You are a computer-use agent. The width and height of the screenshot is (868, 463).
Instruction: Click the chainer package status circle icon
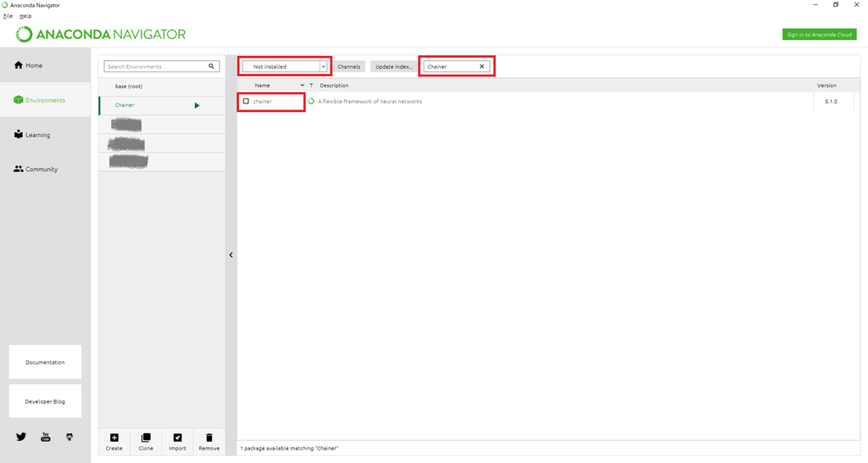point(311,102)
